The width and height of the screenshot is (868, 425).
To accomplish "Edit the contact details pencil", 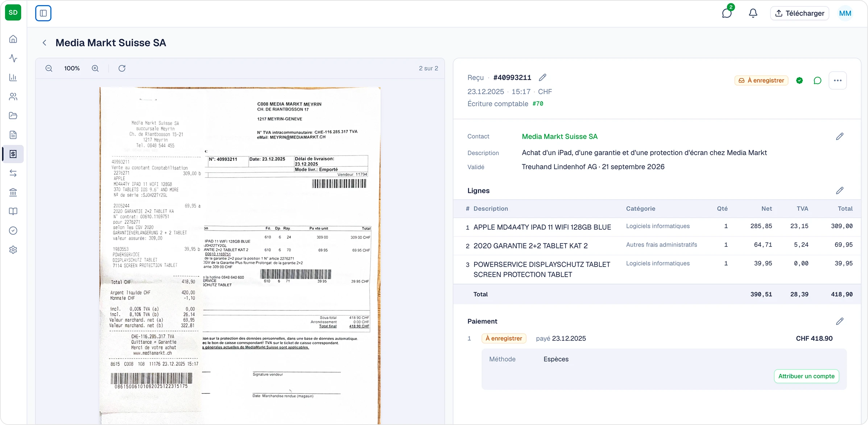I will (840, 136).
